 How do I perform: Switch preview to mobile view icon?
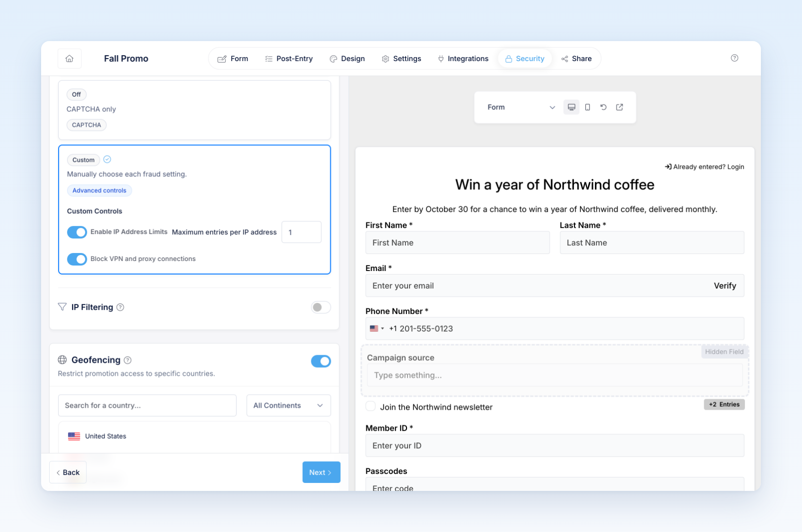click(x=587, y=107)
